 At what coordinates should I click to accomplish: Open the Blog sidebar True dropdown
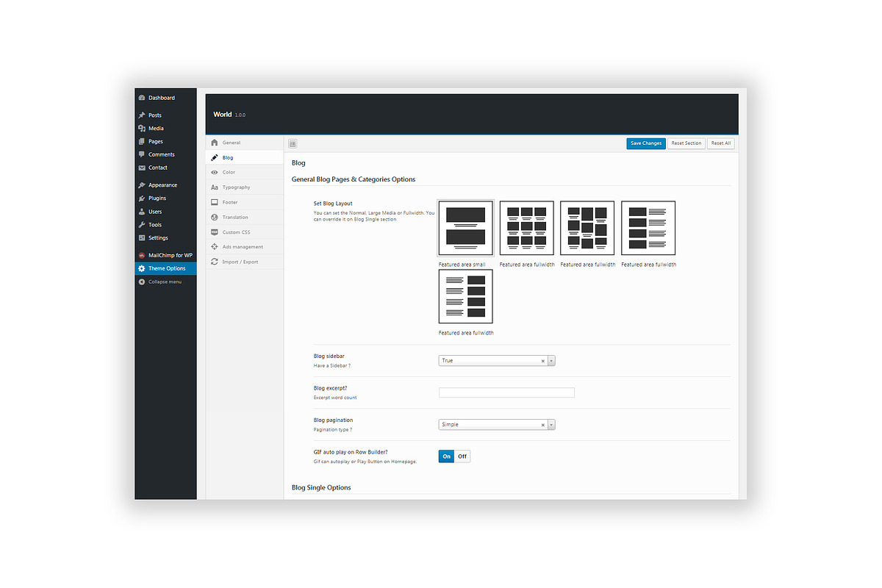pyautogui.click(x=497, y=361)
